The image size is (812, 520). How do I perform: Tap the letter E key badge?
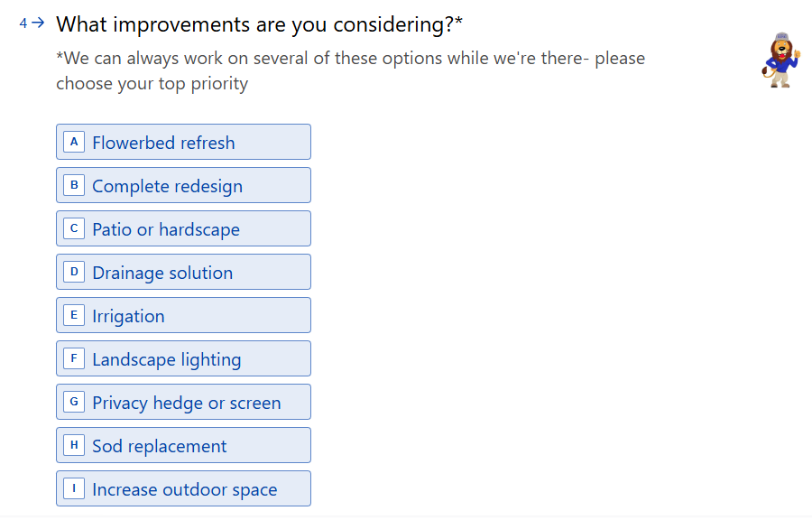75,315
